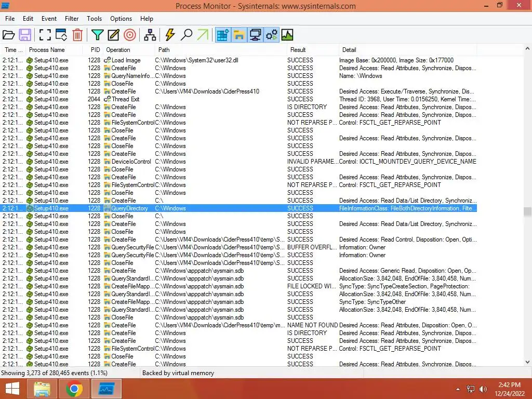Open the Filter menu
Image resolution: width=532 pixels, height=399 pixels.
pos(72,19)
